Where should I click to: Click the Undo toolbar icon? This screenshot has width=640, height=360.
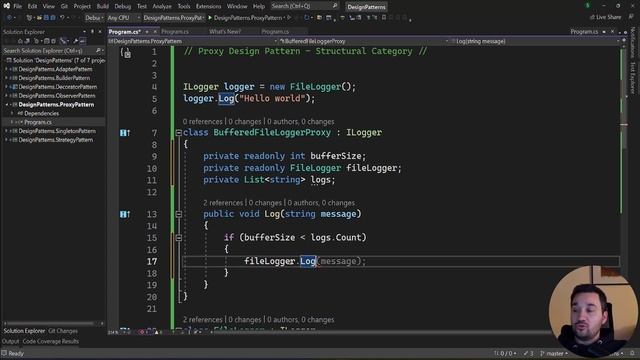coord(62,18)
